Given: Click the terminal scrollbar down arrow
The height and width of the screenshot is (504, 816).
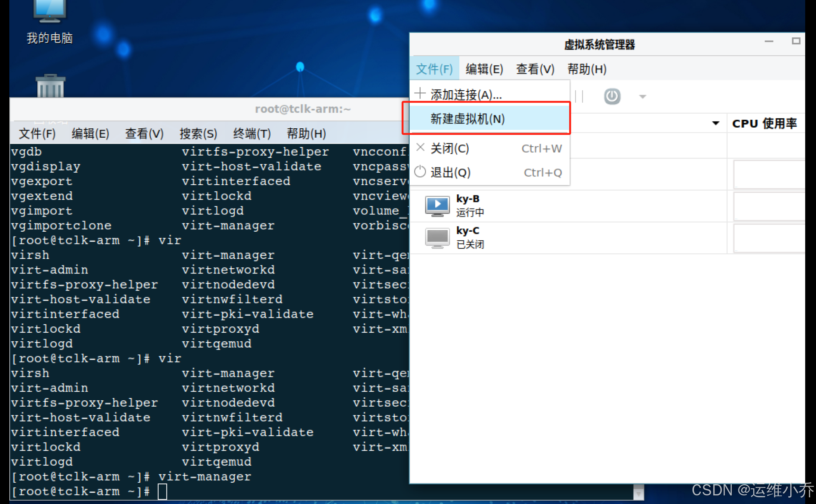Looking at the screenshot, I should [638, 494].
